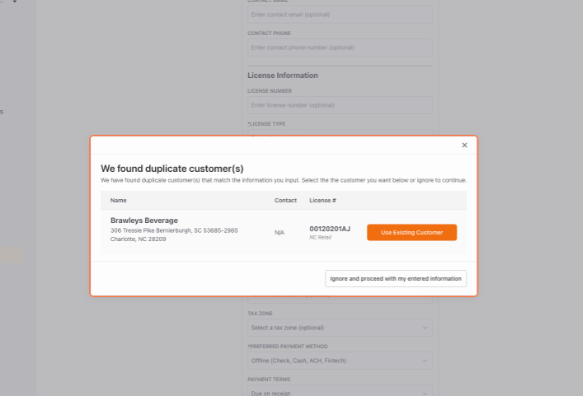
Task: Select the Brawleys Beverage customer name
Action: pyautogui.click(x=144, y=220)
